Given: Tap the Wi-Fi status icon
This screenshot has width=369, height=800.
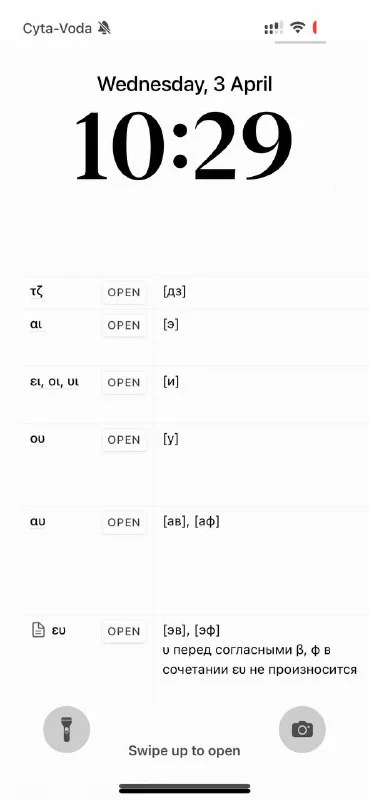Looking at the screenshot, I should (297, 28).
